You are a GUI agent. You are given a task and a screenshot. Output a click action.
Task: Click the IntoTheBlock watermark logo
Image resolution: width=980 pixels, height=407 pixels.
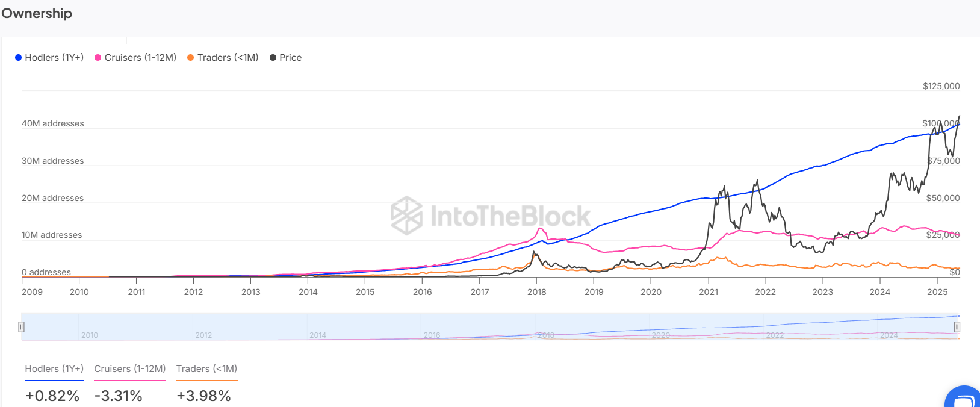[x=491, y=216]
